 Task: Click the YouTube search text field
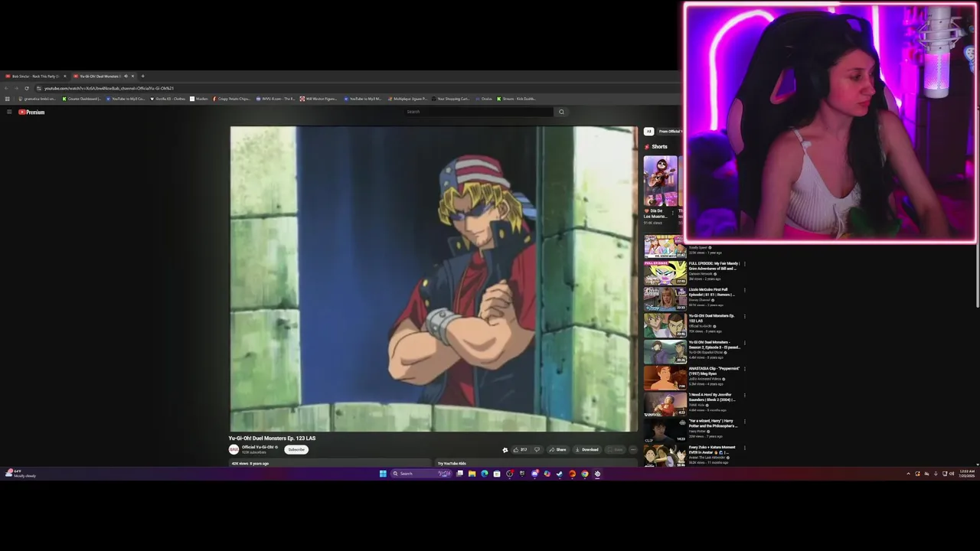tap(479, 112)
